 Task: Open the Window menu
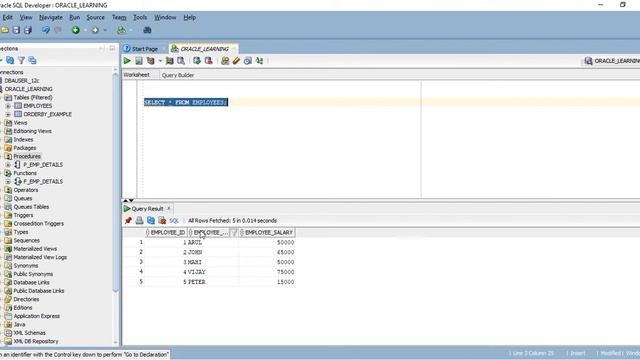(x=165, y=17)
